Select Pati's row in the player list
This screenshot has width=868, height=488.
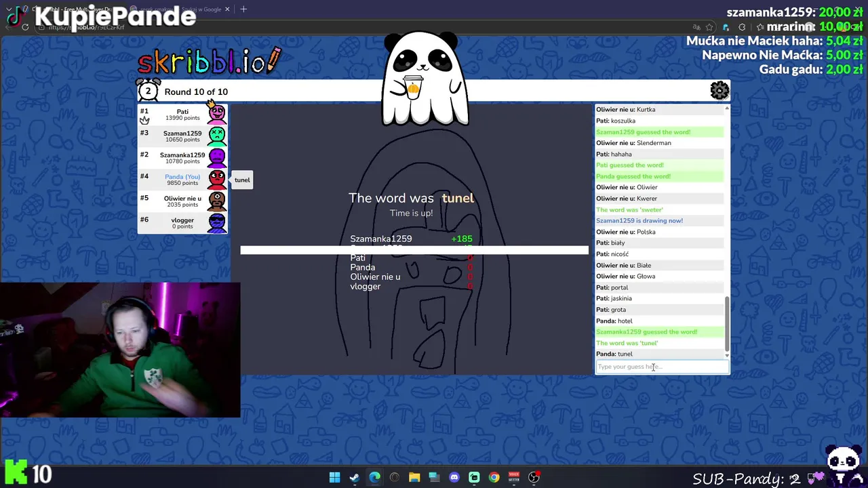point(182,114)
